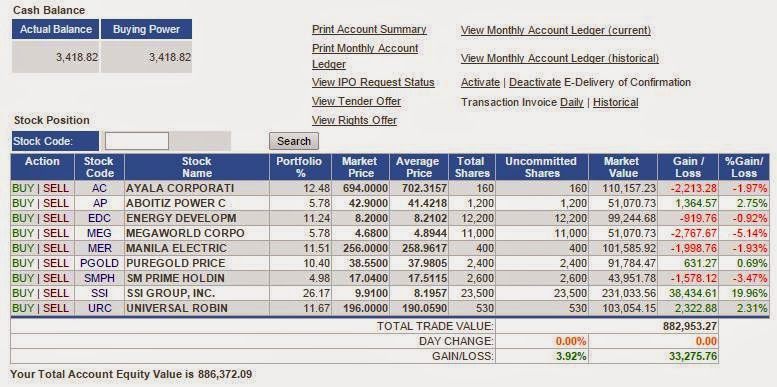Select overall gain/loss amount 33,275.76
777x387 pixels.
(692, 356)
